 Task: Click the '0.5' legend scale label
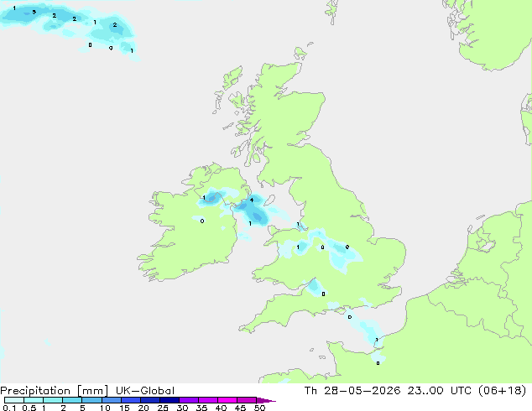[29, 408]
